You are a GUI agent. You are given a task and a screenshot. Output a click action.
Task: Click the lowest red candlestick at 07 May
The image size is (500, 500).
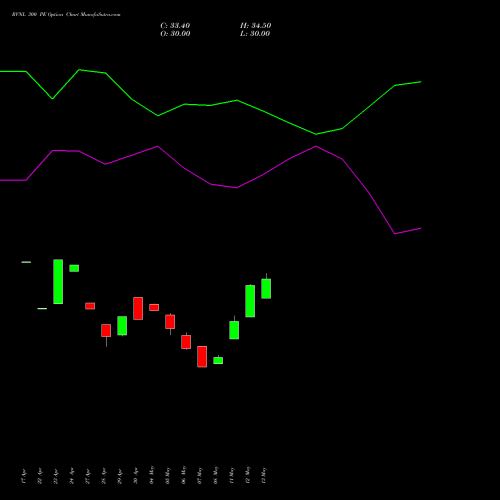[x=202, y=357]
